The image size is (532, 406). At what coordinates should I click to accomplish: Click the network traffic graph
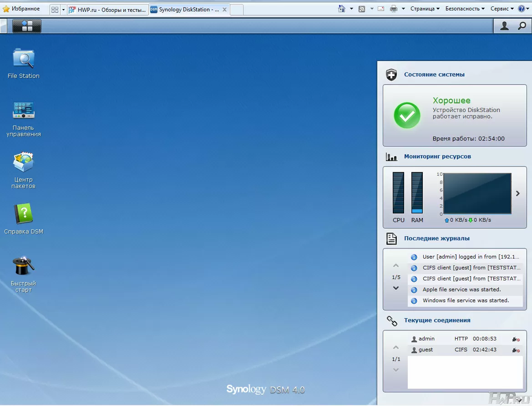tap(477, 193)
